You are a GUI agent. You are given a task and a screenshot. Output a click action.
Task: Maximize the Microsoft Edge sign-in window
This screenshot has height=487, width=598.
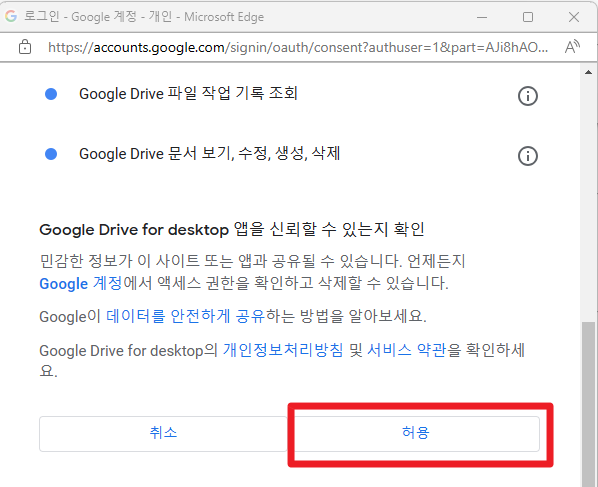[528, 17]
